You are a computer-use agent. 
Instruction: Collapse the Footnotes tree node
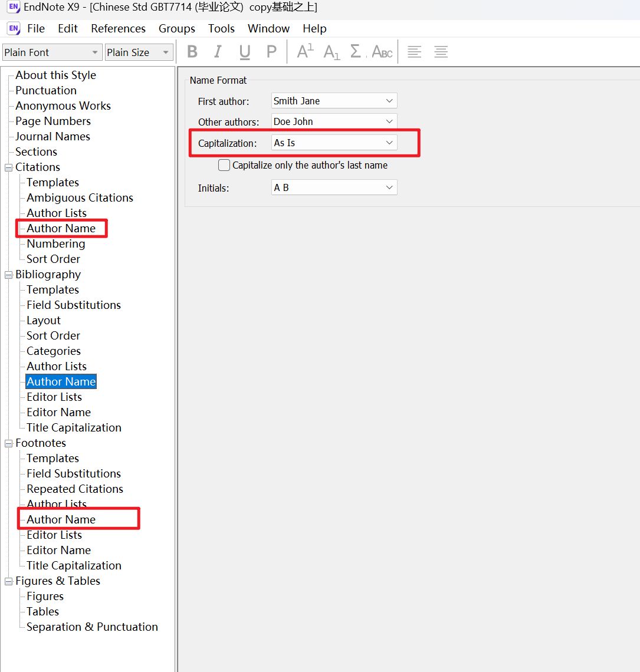coord(9,443)
